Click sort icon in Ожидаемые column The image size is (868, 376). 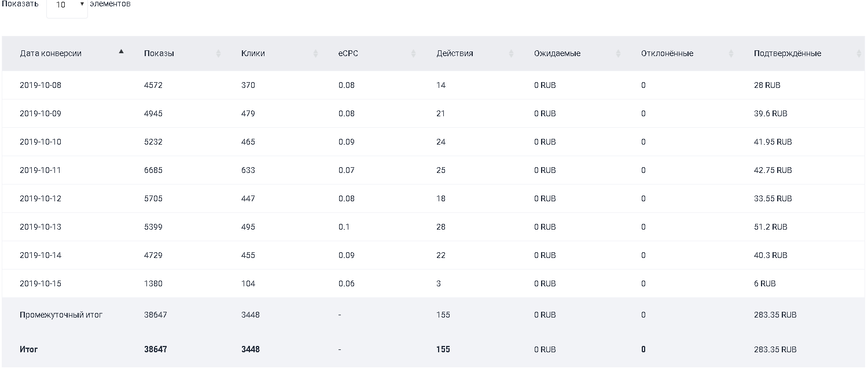point(618,53)
